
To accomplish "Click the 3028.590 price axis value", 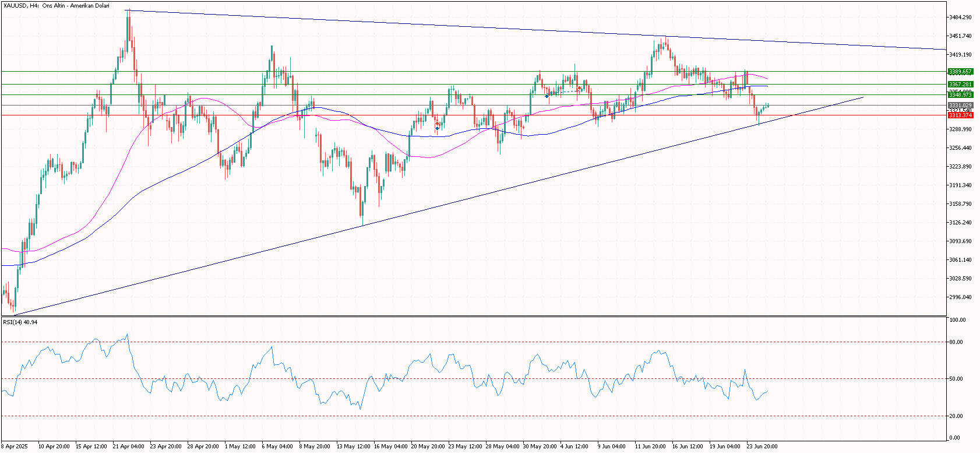I will (x=960, y=279).
